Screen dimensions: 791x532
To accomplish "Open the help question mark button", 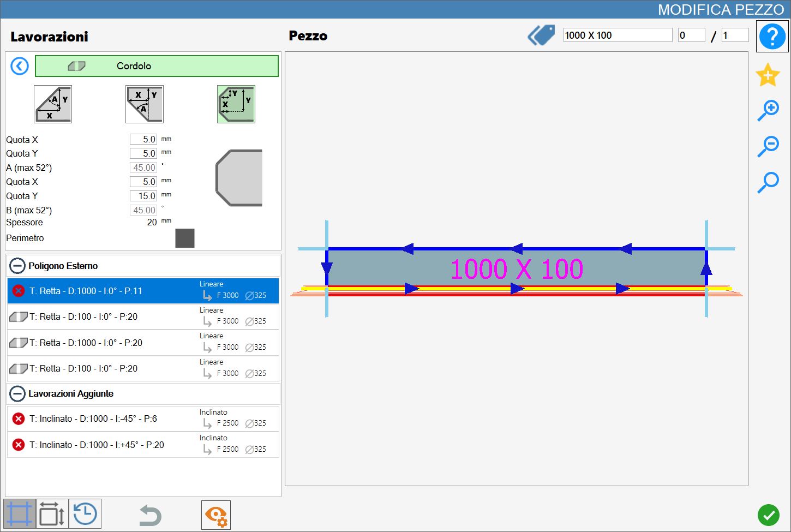I will (x=772, y=37).
